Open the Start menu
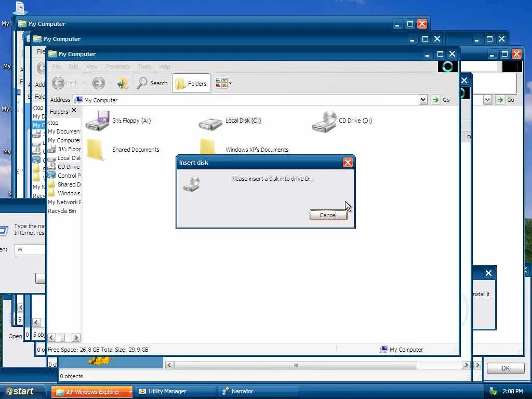This screenshot has height=399, width=532. (x=22, y=391)
